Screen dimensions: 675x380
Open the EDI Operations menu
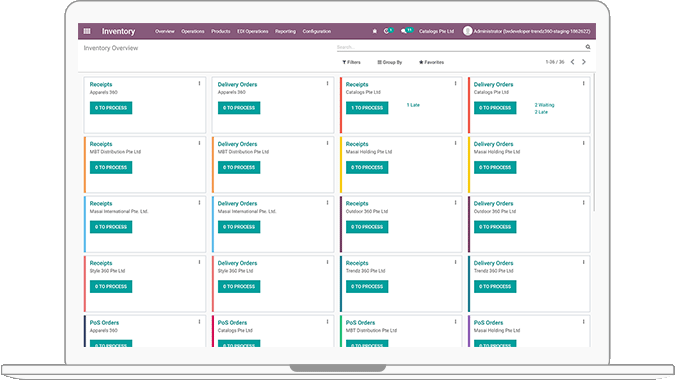pyautogui.click(x=253, y=31)
